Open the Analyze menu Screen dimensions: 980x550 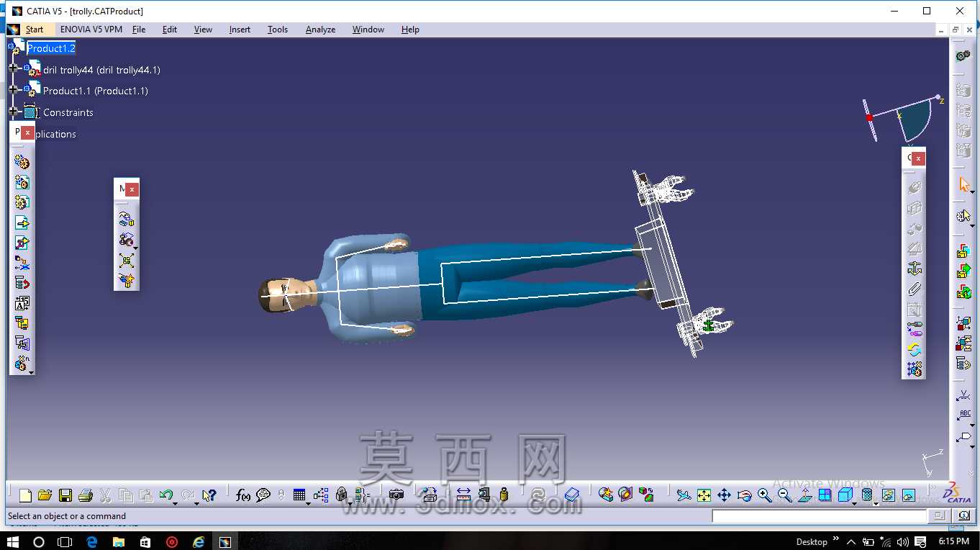coord(320,30)
